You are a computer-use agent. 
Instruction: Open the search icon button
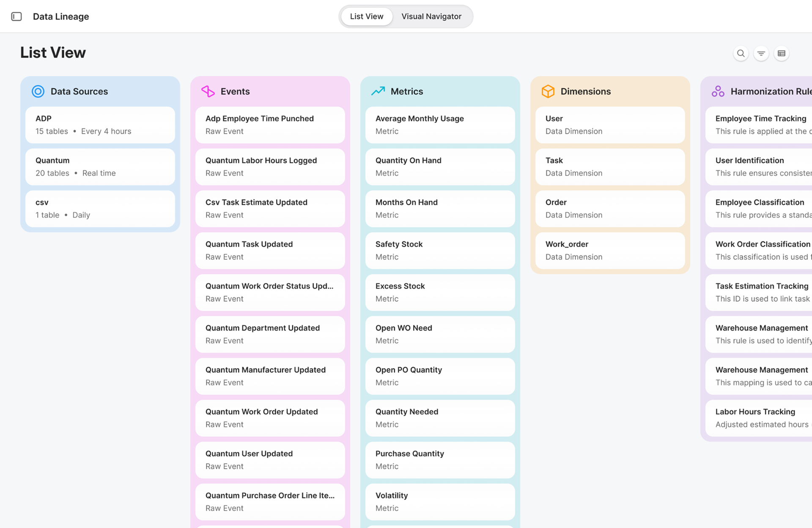coord(741,53)
